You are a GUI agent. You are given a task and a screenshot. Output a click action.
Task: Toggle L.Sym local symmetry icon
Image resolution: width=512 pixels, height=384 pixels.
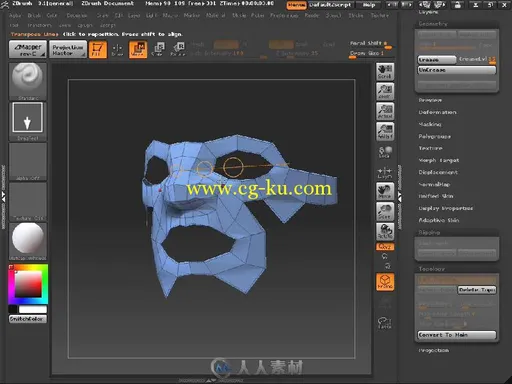(x=385, y=172)
